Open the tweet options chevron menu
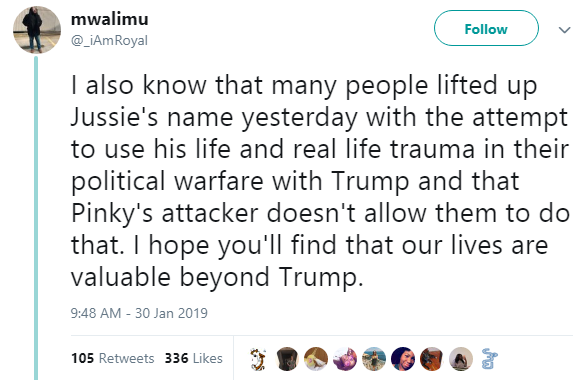This screenshot has height=380, width=587. 564,30
